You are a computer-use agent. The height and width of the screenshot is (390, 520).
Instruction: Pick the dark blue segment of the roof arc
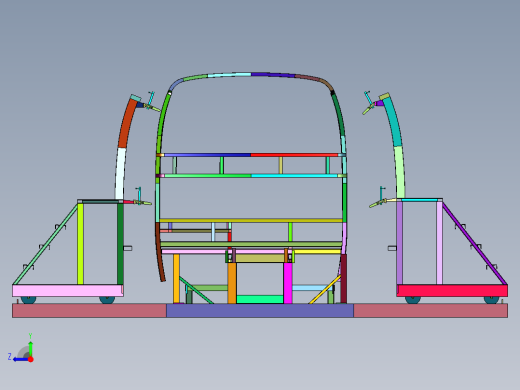coord(273,74)
